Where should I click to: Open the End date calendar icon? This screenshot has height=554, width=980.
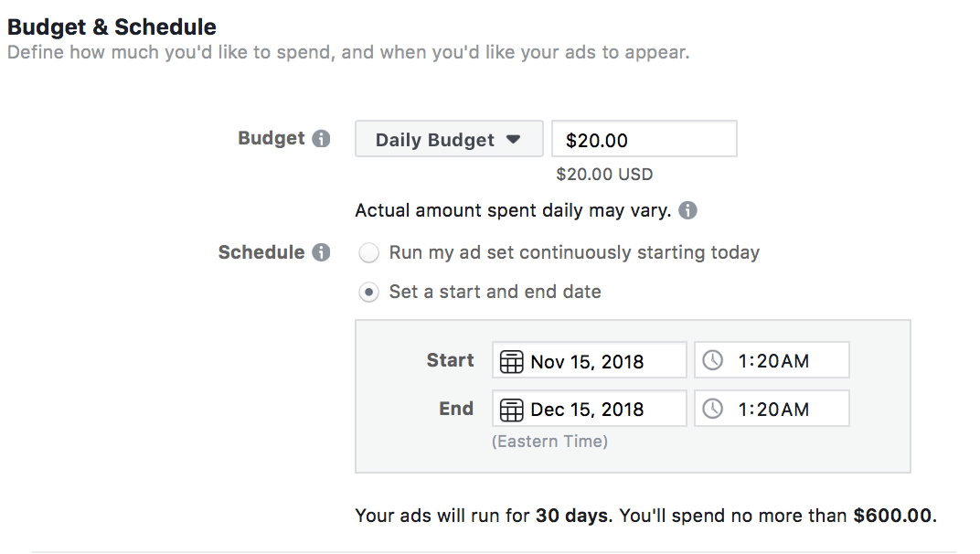[x=512, y=409]
